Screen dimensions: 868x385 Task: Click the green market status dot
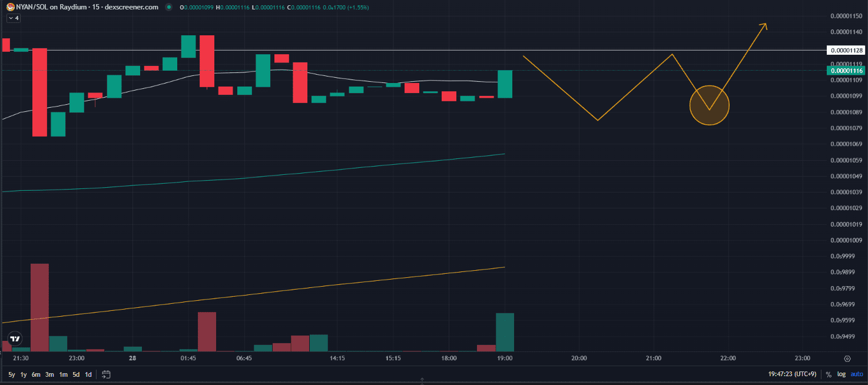(x=170, y=7)
